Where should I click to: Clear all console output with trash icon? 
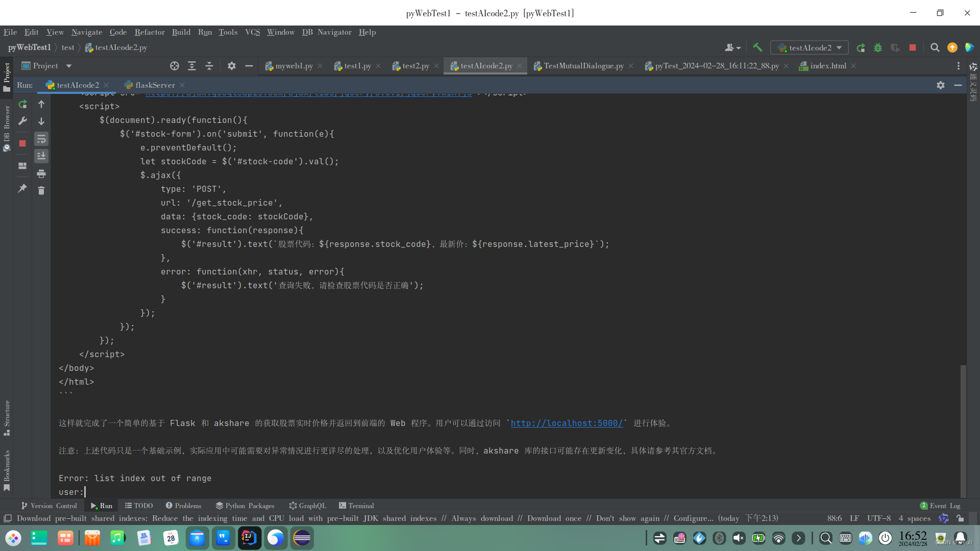[41, 190]
